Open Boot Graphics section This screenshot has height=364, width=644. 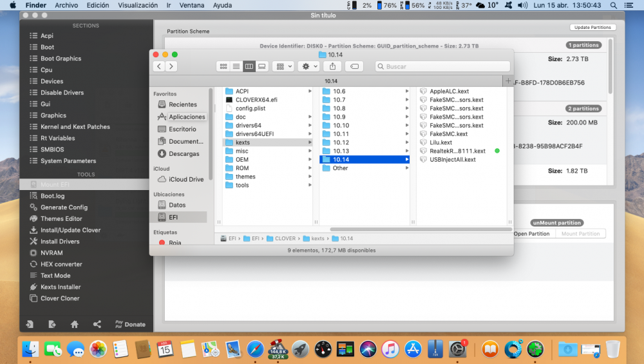tap(61, 59)
